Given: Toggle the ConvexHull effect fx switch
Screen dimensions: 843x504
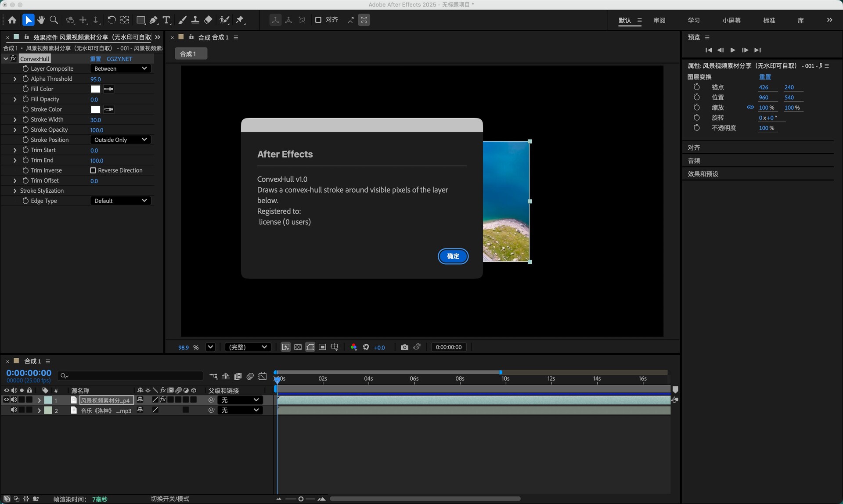Looking at the screenshot, I should [x=13, y=59].
